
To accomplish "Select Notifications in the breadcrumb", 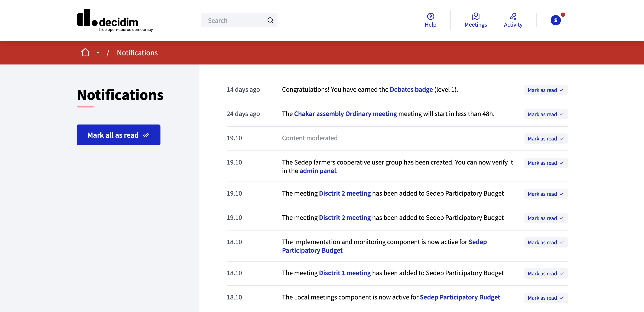I will [137, 53].
